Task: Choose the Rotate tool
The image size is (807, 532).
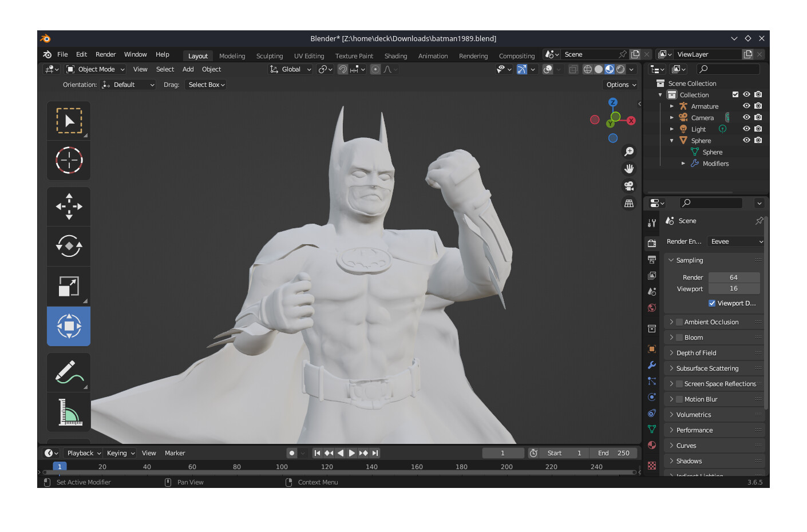Action: point(69,247)
